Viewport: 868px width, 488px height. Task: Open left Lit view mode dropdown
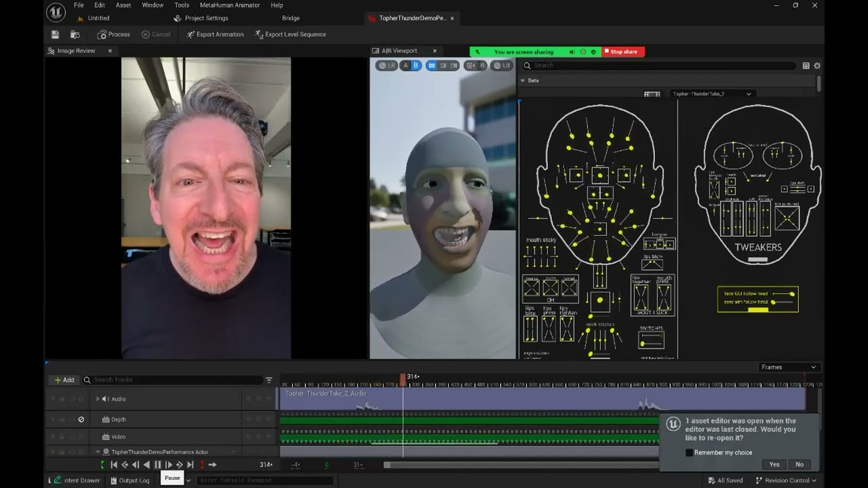387,66
